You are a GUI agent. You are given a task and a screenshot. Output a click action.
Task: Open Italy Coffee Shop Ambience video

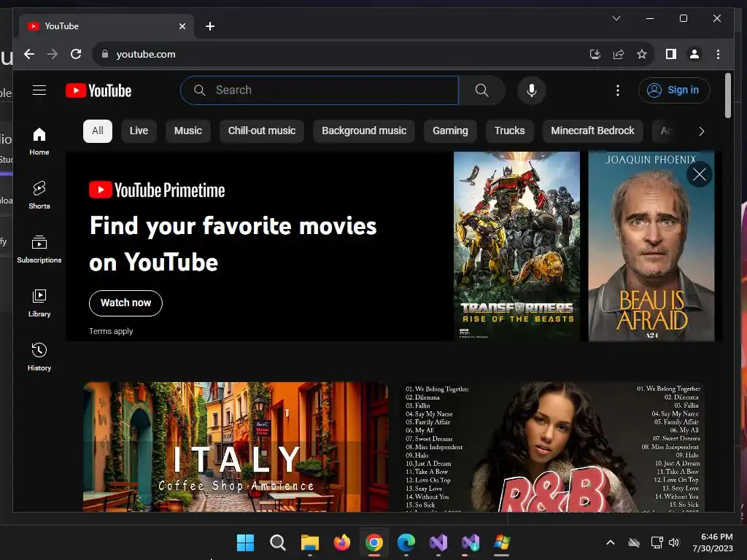click(236, 447)
